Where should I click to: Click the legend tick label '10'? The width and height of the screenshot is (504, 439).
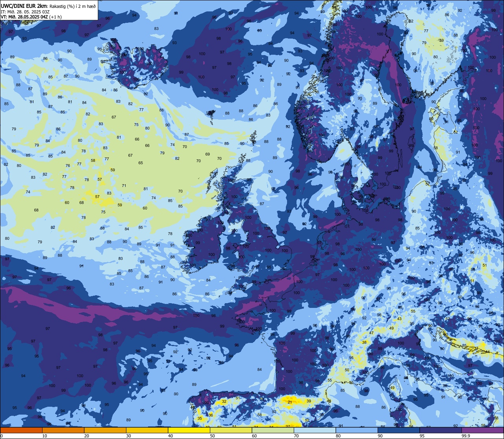(x=44, y=436)
